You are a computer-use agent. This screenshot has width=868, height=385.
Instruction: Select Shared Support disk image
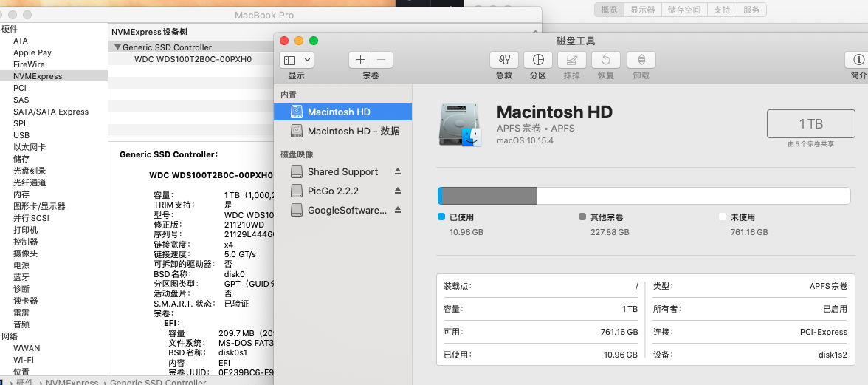coord(343,171)
